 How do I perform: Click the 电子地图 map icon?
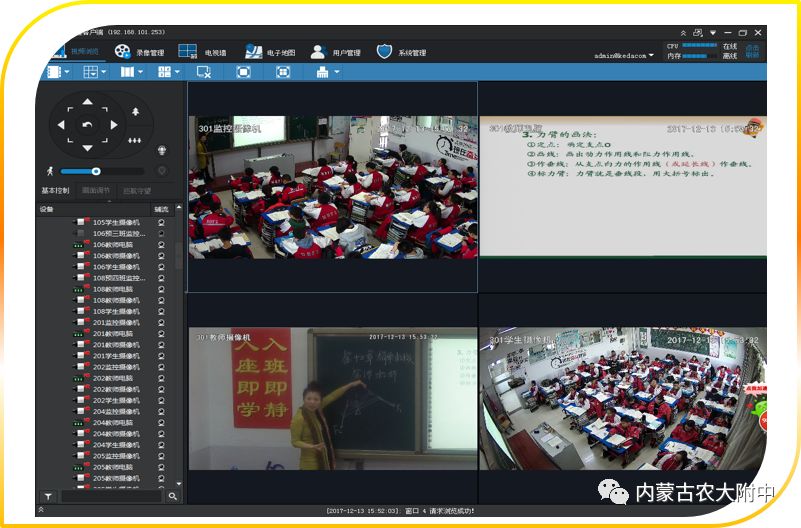254,51
